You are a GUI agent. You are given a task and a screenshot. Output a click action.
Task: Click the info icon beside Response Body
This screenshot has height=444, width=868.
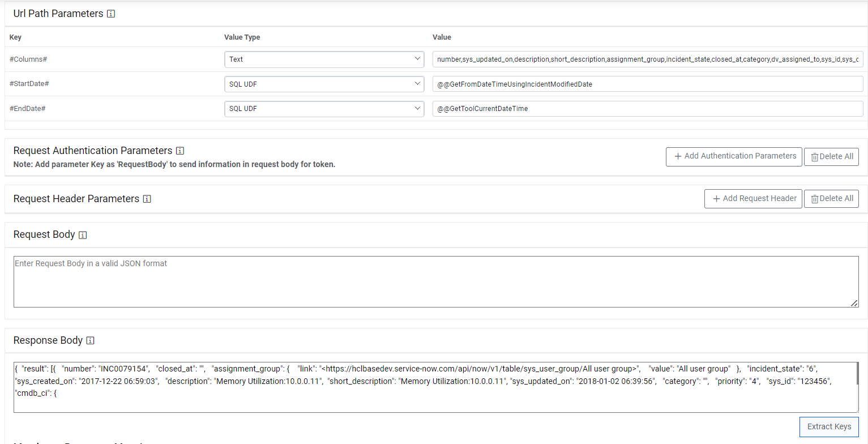91,340
